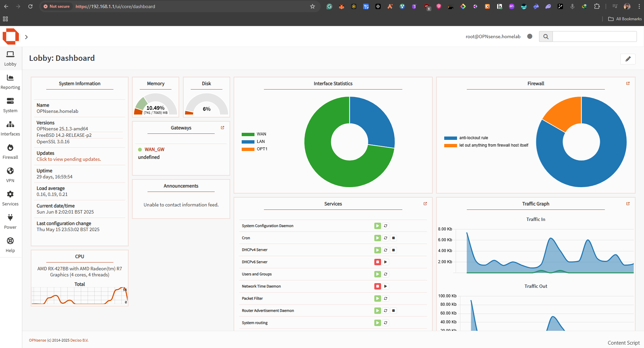Start the DHCPv6 Server service
Image resolution: width=644 pixels, height=348 pixels.
[385, 262]
